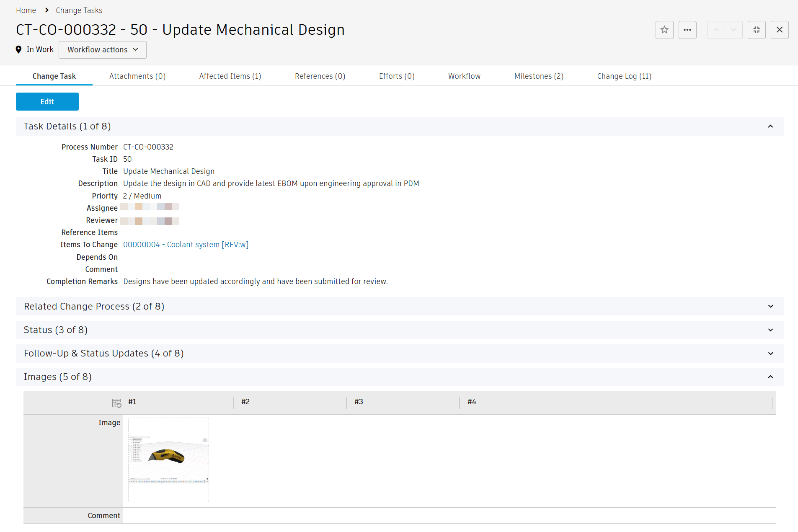
Task: Expand Follow-Up & Status Updates section
Action: (770, 354)
